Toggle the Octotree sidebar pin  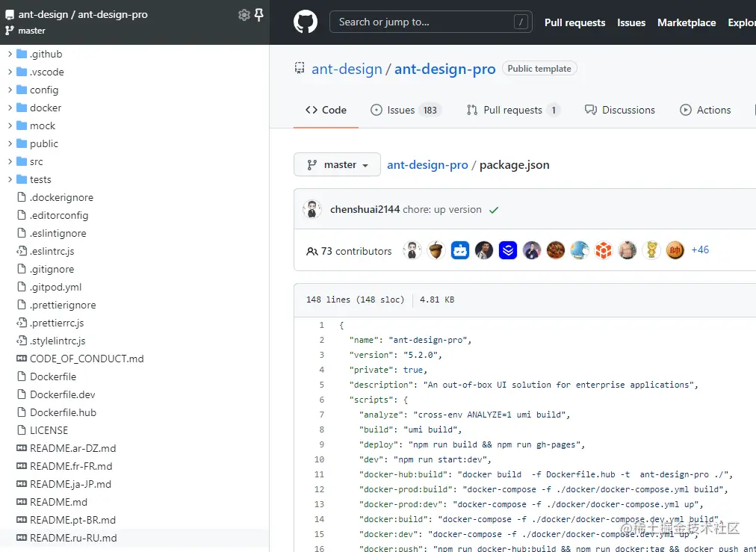(x=258, y=15)
